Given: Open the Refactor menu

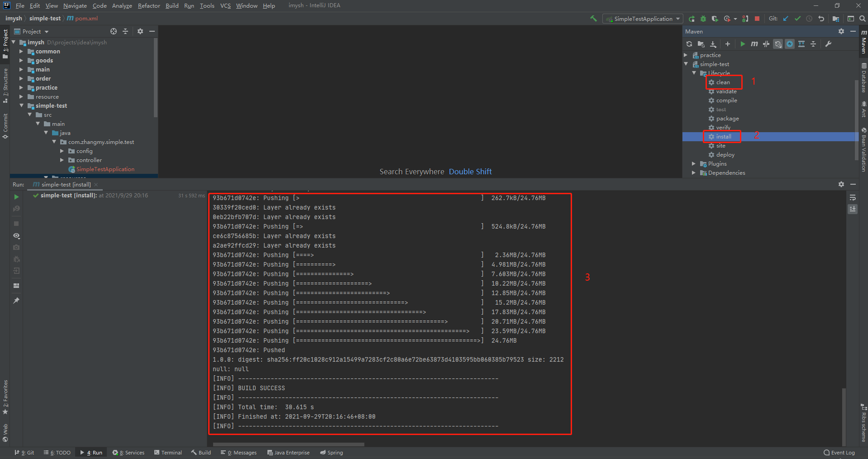Looking at the screenshot, I should (149, 5).
